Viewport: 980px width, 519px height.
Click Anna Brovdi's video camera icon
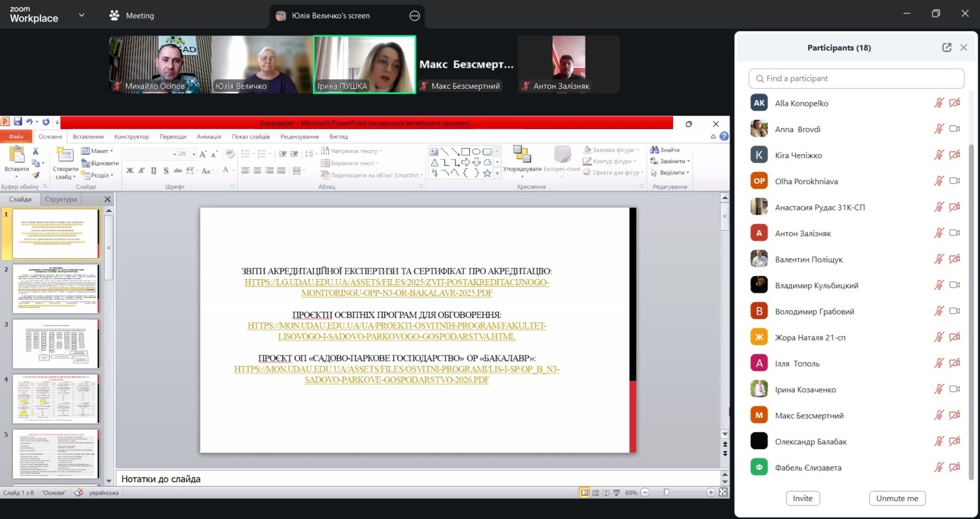[x=954, y=129]
